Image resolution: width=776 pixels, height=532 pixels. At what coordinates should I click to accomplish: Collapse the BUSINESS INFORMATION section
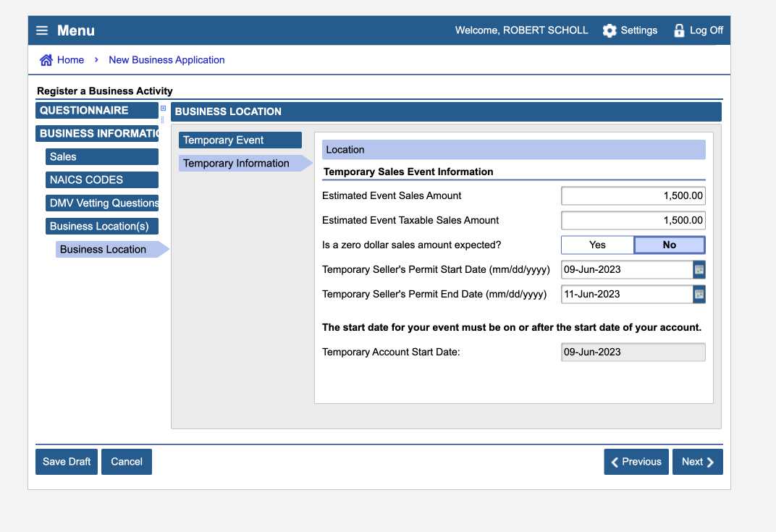[x=96, y=134]
